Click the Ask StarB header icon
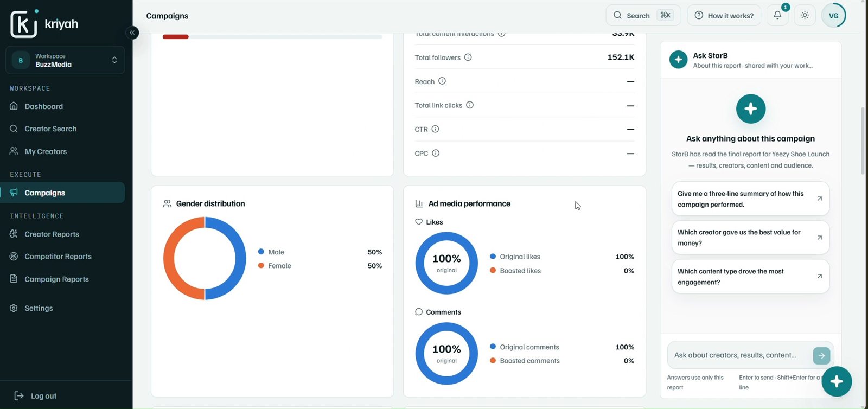Screen dimensions: 868x409 [x=678, y=60]
